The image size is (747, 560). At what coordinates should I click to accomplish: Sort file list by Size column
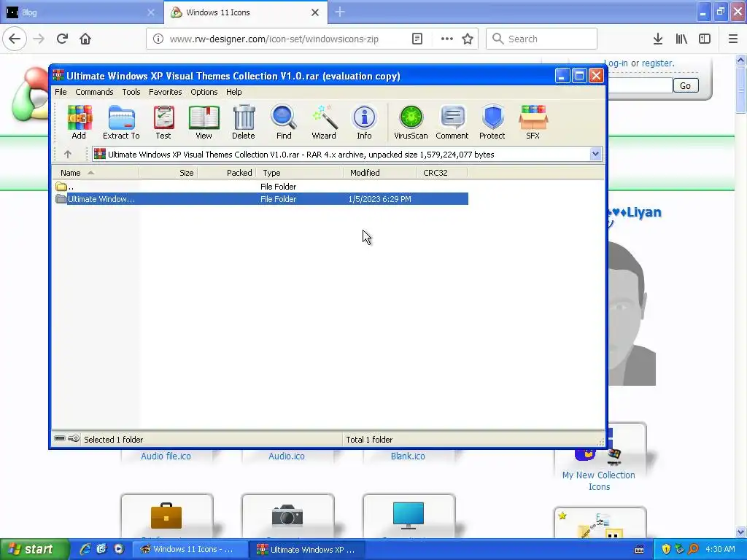coord(169,173)
